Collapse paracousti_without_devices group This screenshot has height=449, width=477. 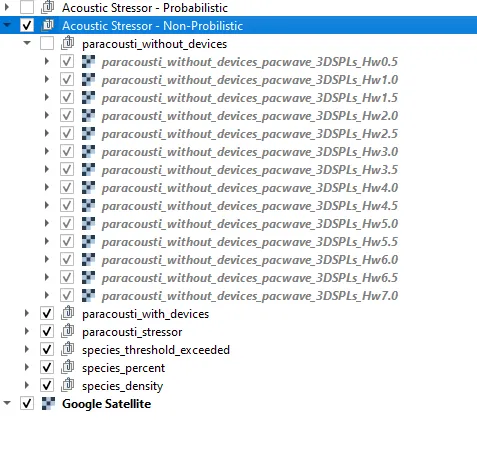pyautogui.click(x=27, y=43)
